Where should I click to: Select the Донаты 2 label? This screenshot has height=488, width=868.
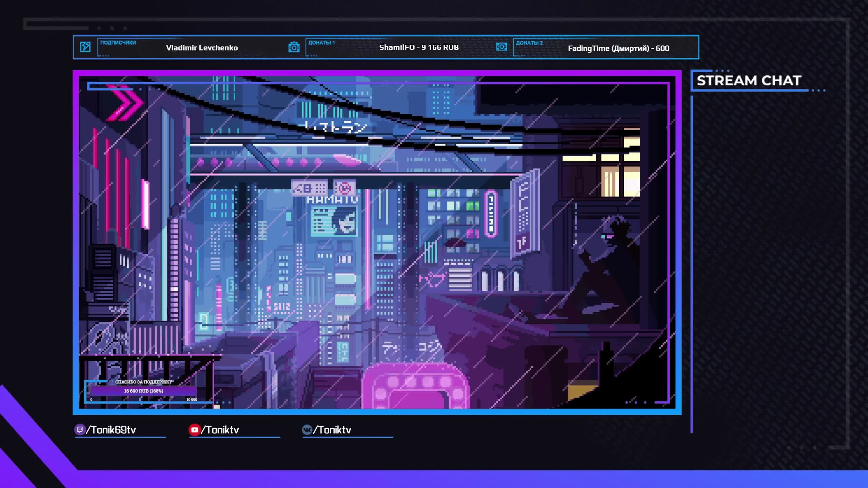(x=529, y=43)
